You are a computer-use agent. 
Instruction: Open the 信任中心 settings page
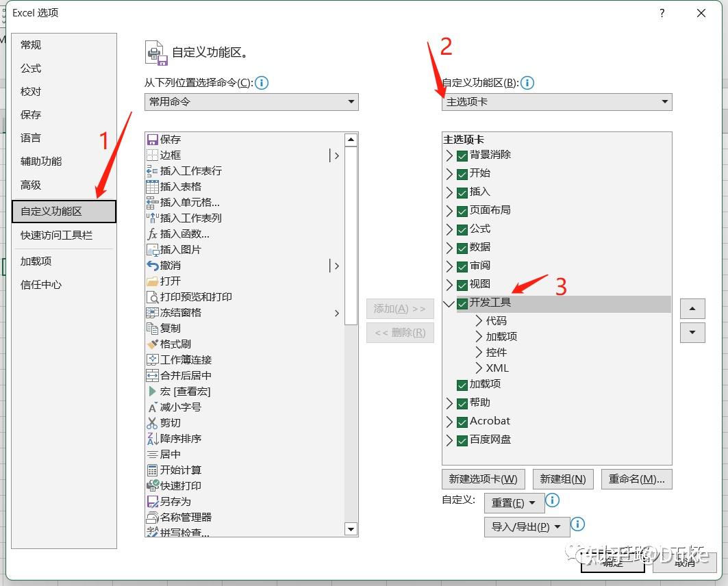[x=40, y=285]
